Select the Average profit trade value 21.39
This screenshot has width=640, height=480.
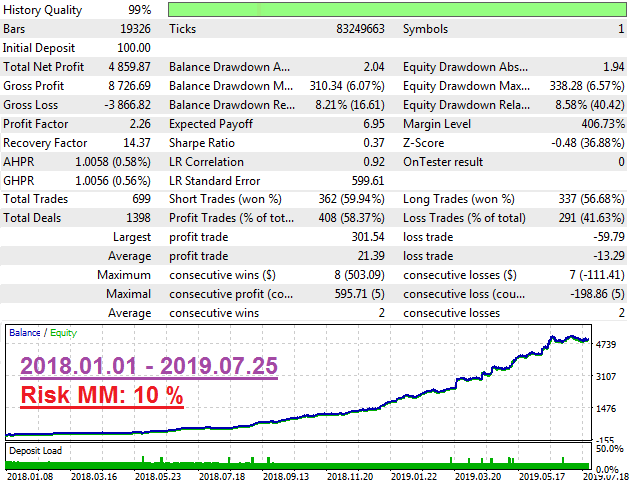click(371, 256)
